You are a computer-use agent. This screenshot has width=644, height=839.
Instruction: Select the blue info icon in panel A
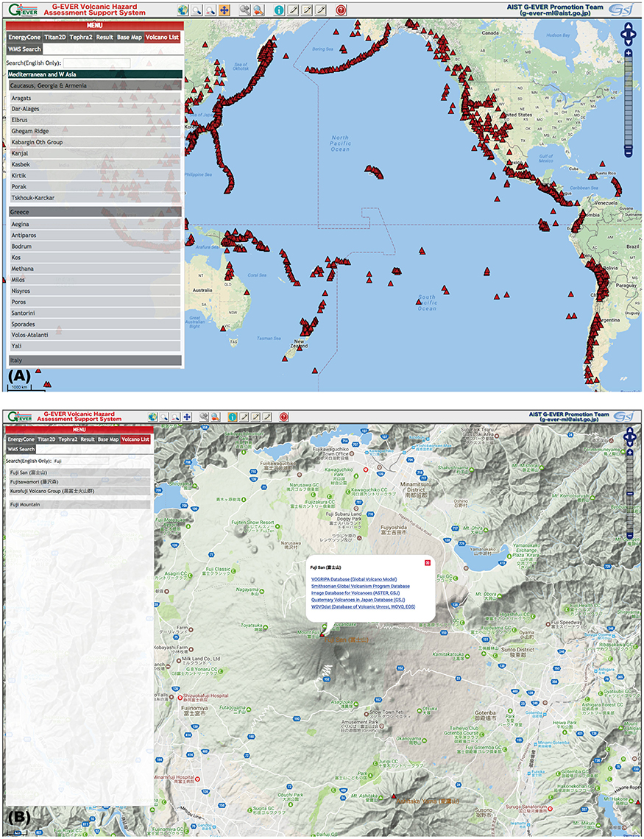[x=279, y=10]
